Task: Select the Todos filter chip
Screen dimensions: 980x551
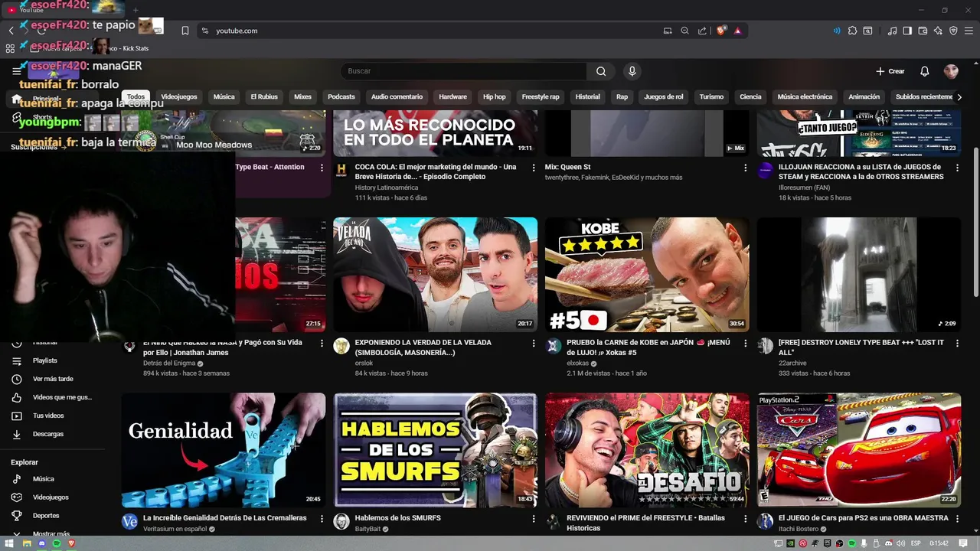Action: click(136, 97)
